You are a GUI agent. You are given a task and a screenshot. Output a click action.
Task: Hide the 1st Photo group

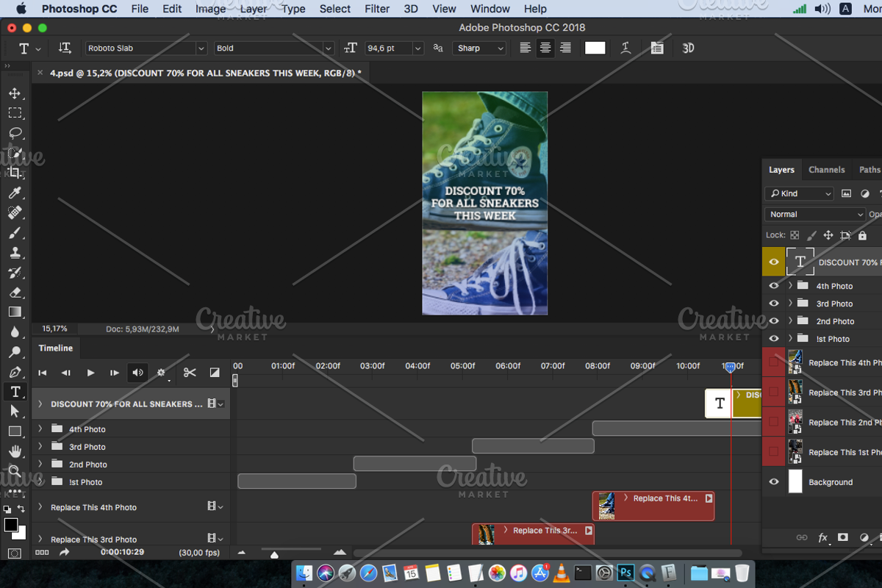[x=773, y=339]
